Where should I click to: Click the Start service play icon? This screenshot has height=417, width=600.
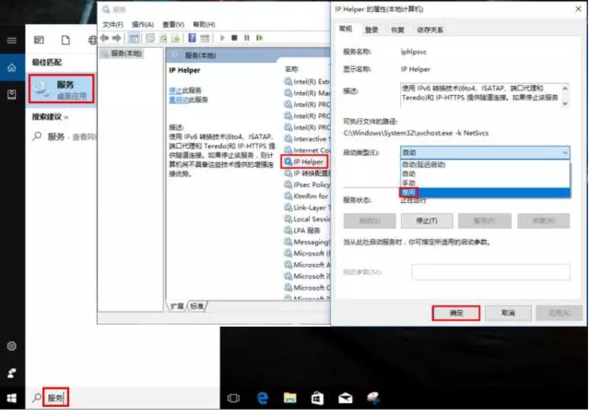[x=222, y=38]
